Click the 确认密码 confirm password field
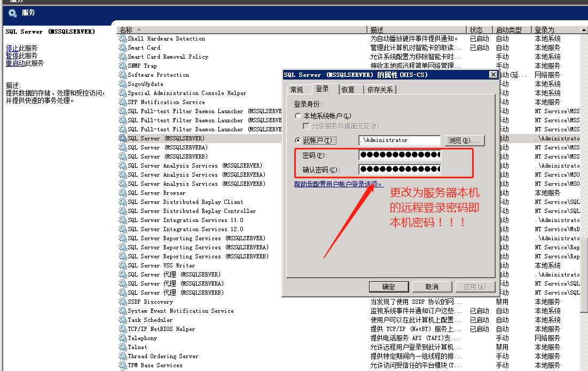 click(x=399, y=169)
